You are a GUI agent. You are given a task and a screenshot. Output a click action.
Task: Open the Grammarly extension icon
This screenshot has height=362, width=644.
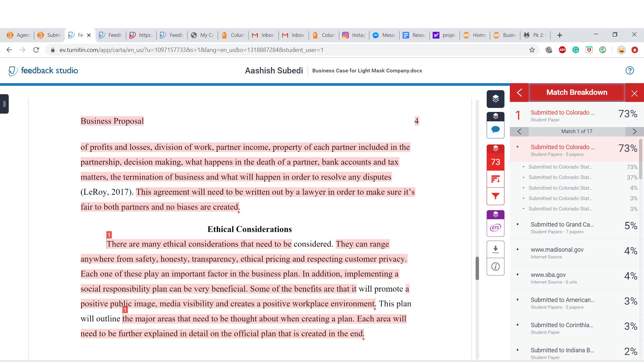[x=576, y=50]
